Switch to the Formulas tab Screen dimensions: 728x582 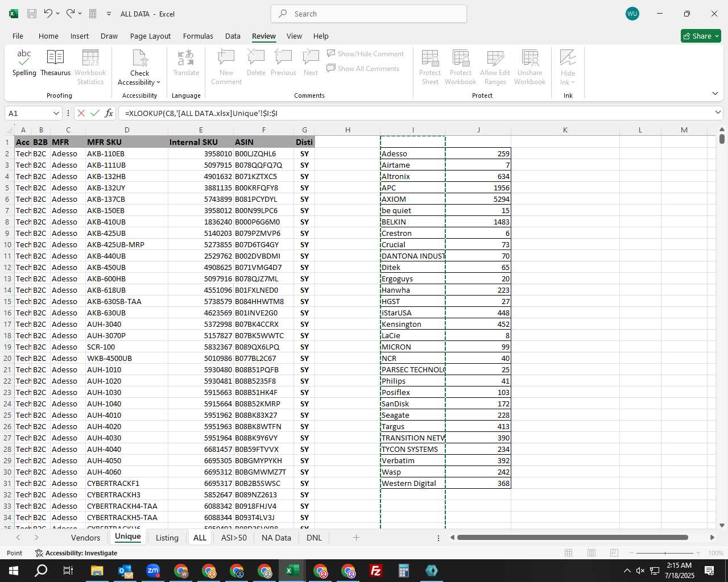tap(198, 36)
